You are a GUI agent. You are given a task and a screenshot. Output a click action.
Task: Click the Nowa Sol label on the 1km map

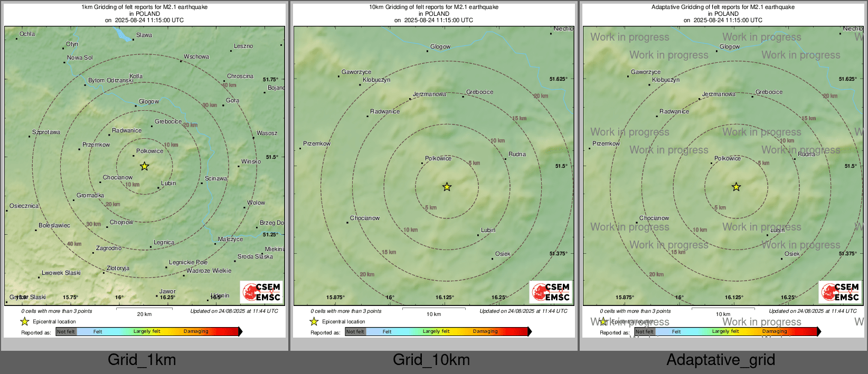click(80, 57)
